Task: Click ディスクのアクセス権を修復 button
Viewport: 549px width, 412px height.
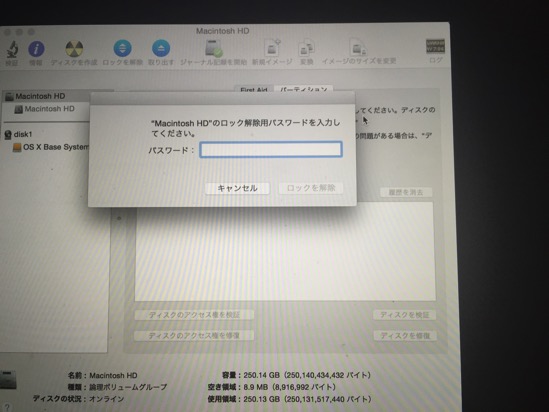Action: coord(194,336)
